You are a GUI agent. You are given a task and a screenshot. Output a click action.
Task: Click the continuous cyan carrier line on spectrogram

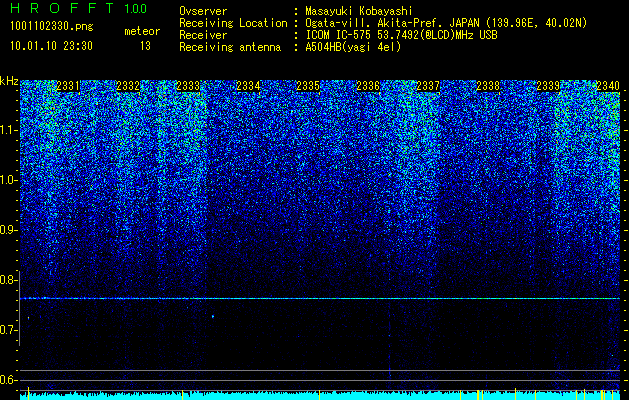tap(320, 298)
